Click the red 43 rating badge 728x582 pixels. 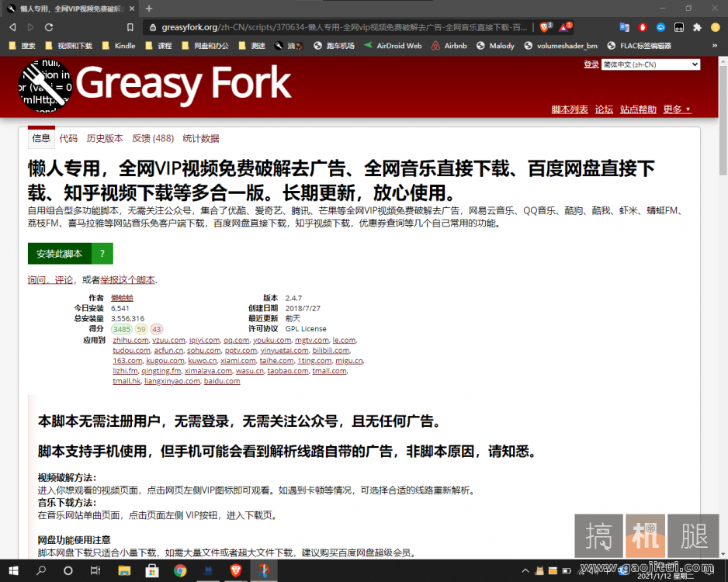click(157, 329)
